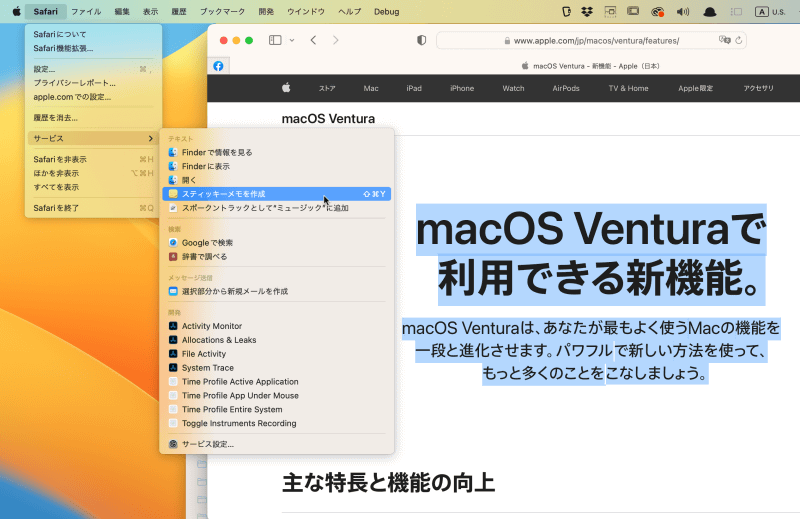Screen dimensions: 800x519
Task: Open the 表示 menu
Action: click(x=151, y=11)
